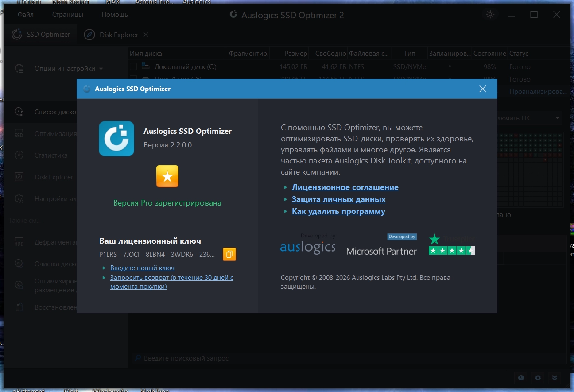
Task: Click the Файловая с... column header
Action: point(370,54)
